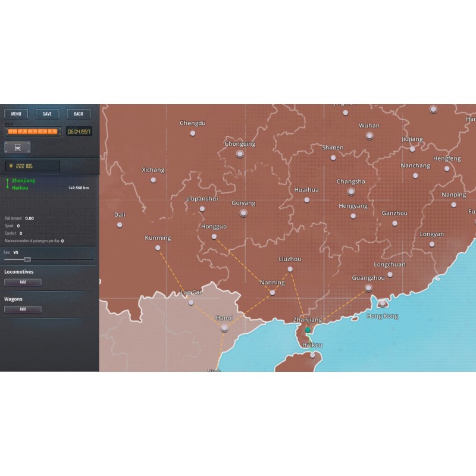Select the Hanoi city marker
This screenshot has width=476, height=476.
(224, 328)
